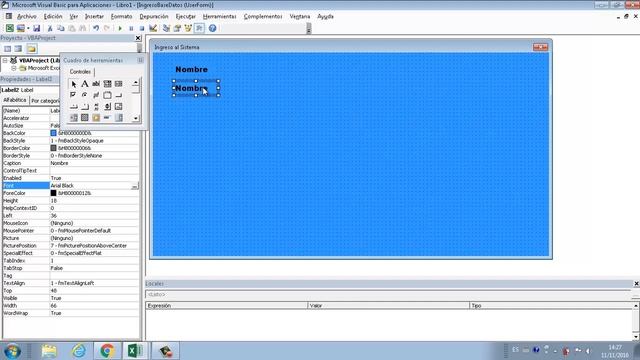Run the macro with the green play icon

click(120, 28)
